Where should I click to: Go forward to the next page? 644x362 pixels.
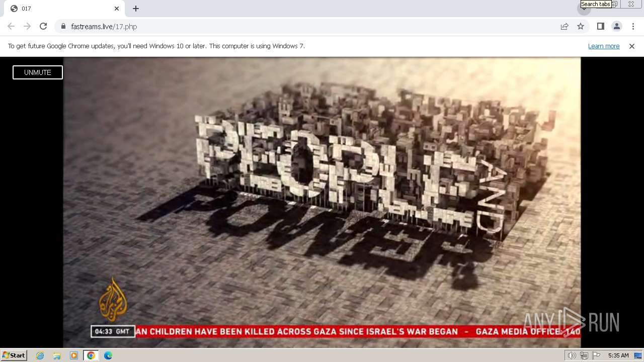(27, 26)
